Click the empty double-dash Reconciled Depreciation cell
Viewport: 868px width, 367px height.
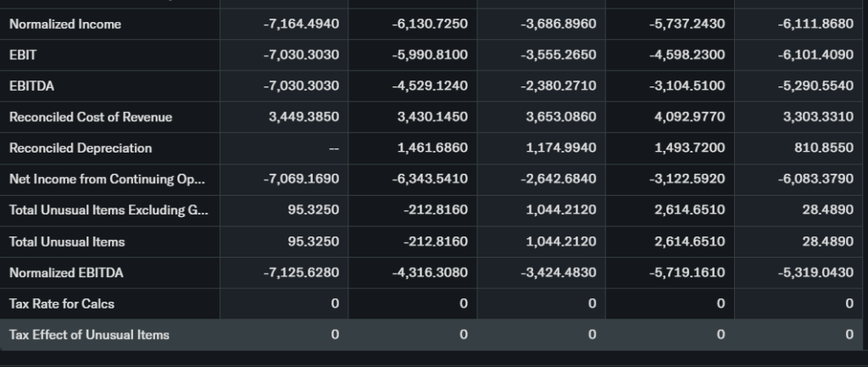(x=334, y=148)
